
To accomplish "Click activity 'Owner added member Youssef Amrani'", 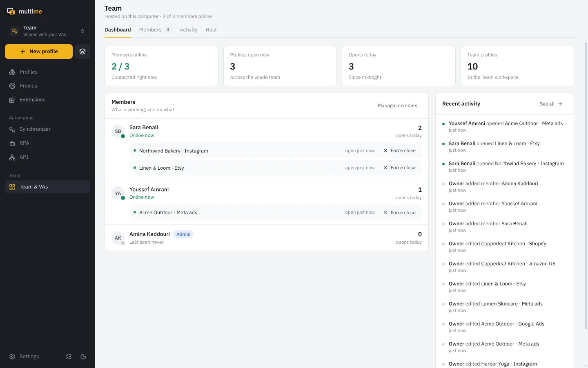I will [x=505, y=207].
